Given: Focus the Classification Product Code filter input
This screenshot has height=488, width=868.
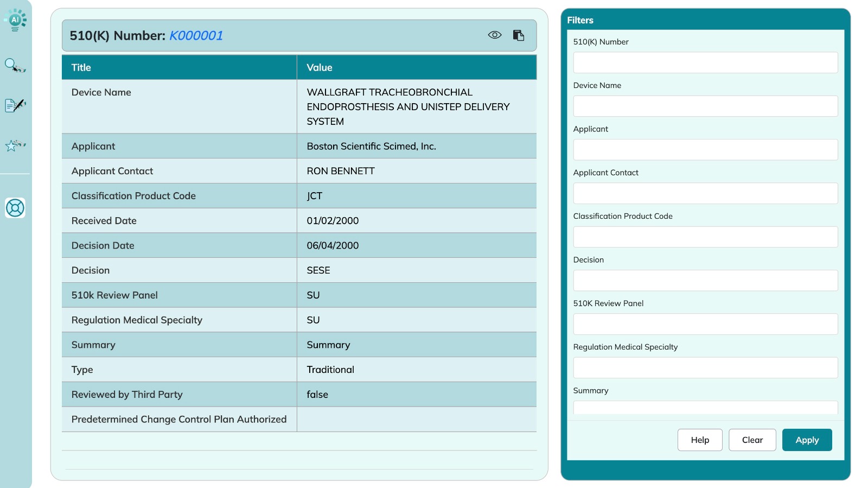Looking at the screenshot, I should pyautogui.click(x=705, y=237).
